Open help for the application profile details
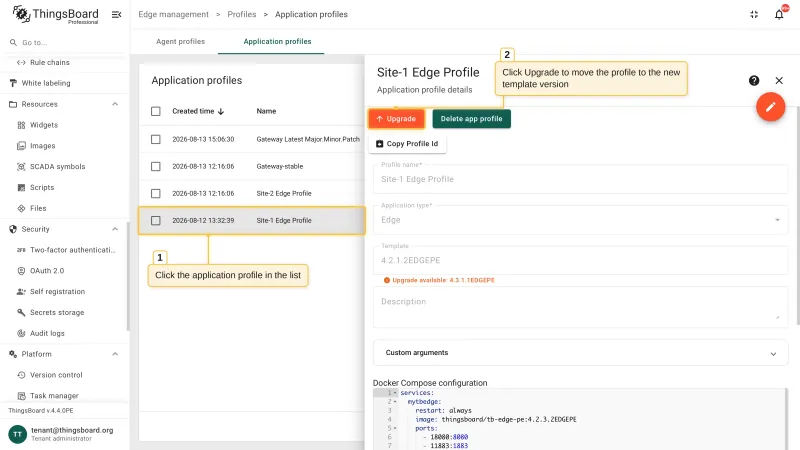Image resolution: width=800 pixels, height=450 pixels. click(x=754, y=81)
